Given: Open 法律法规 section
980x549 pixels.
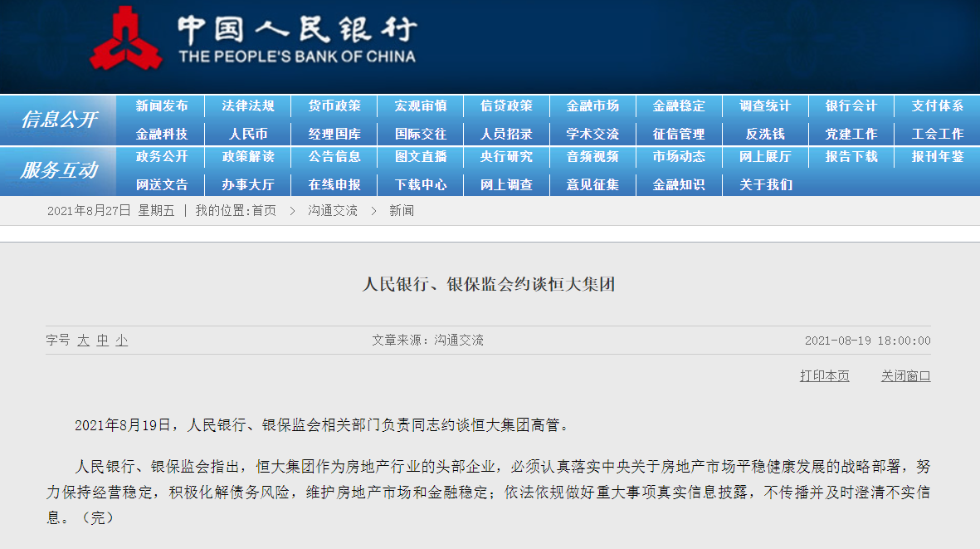Looking at the screenshot, I should pyautogui.click(x=248, y=105).
